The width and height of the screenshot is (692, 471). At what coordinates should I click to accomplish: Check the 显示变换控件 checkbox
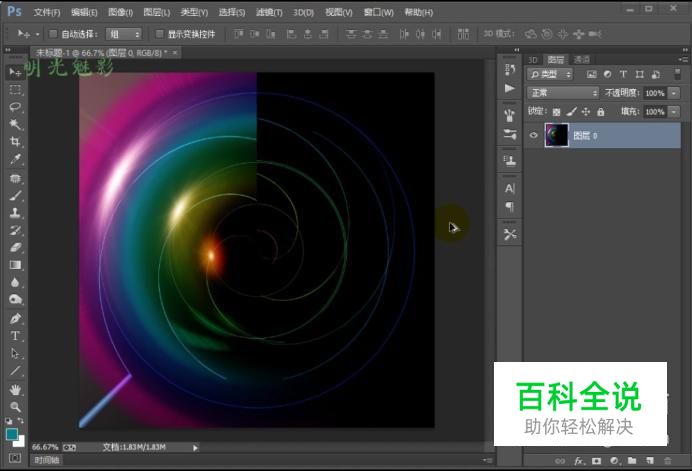(159, 33)
